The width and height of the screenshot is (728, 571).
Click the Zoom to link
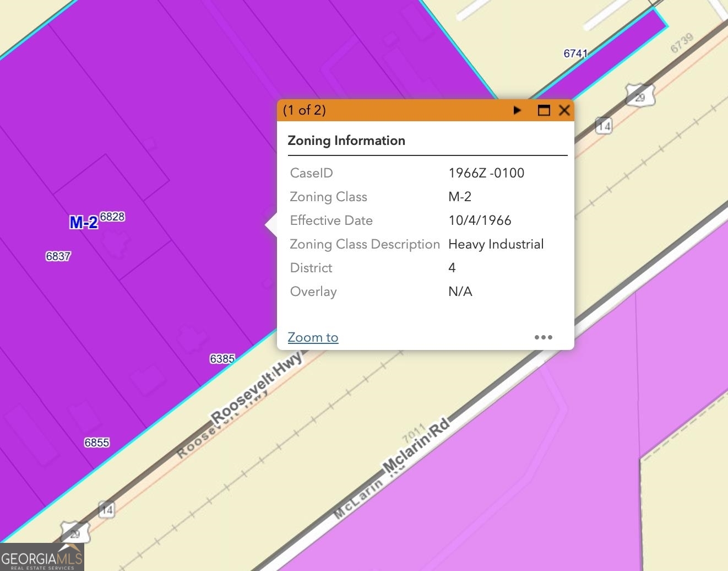pos(313,337)
